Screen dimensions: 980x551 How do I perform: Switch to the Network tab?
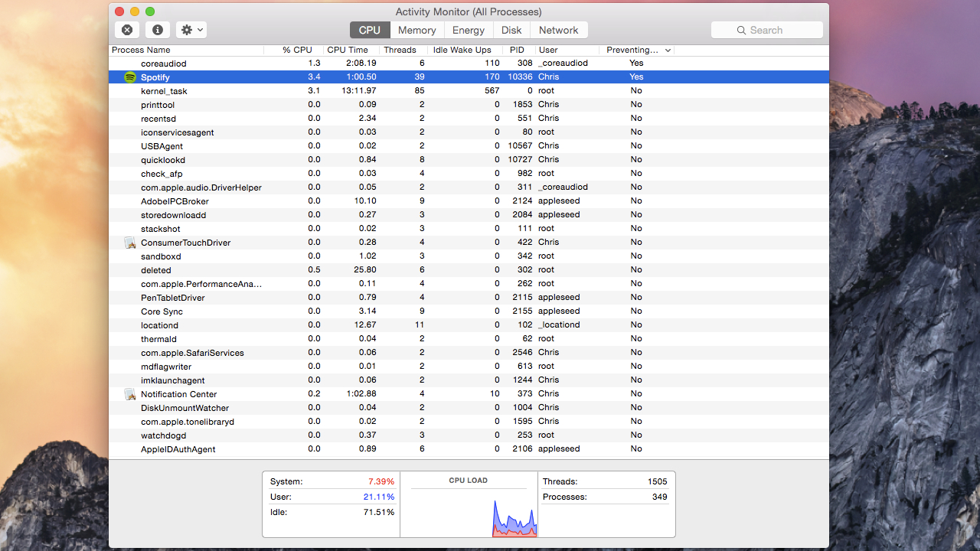[x=559, y=30]
